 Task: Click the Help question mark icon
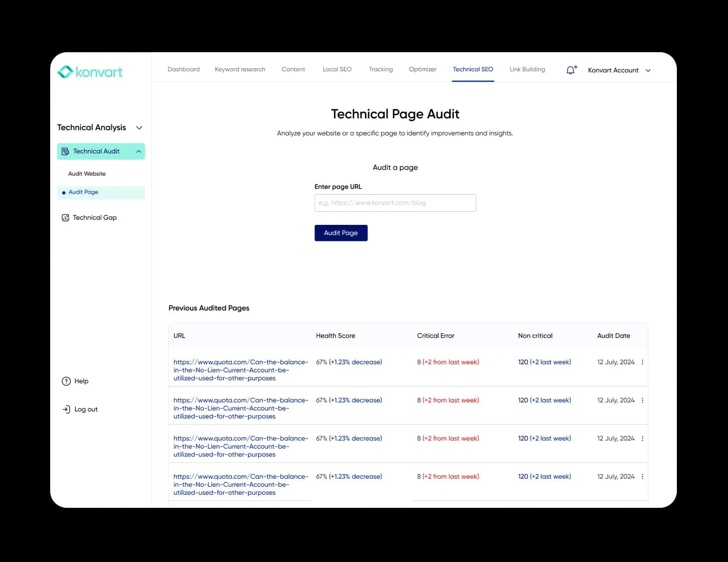pyautogui.click(x=66, y=381)
